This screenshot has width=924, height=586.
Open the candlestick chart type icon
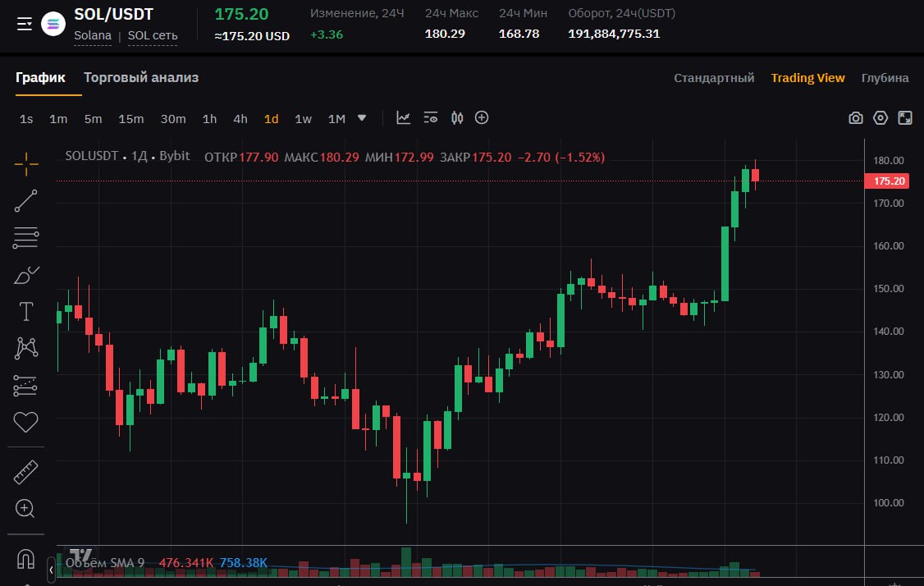click(x=457, y=118)
